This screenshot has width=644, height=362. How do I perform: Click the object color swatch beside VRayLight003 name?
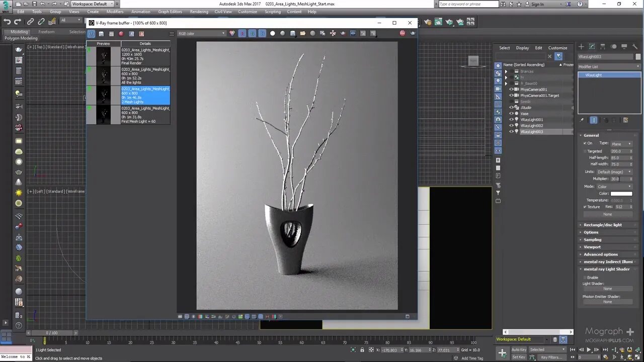coord(638,57)
